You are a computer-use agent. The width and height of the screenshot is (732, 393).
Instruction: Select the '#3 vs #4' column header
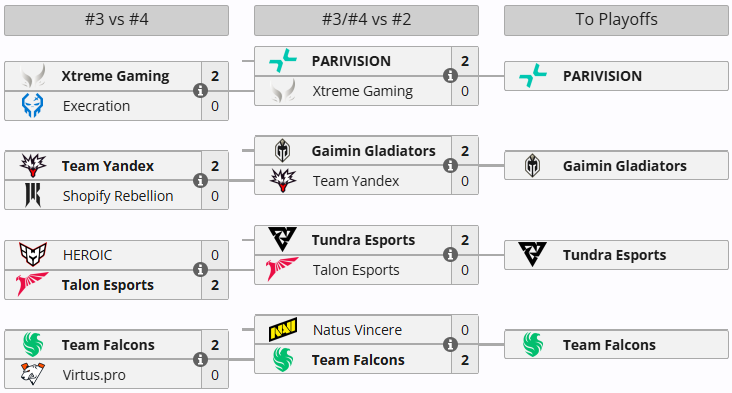117,20
